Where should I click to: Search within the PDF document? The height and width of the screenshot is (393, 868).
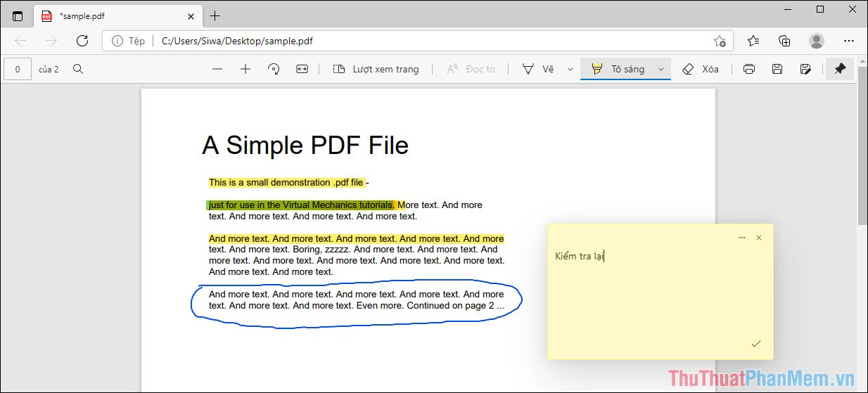pyautogui.click(x=78, y=69)
